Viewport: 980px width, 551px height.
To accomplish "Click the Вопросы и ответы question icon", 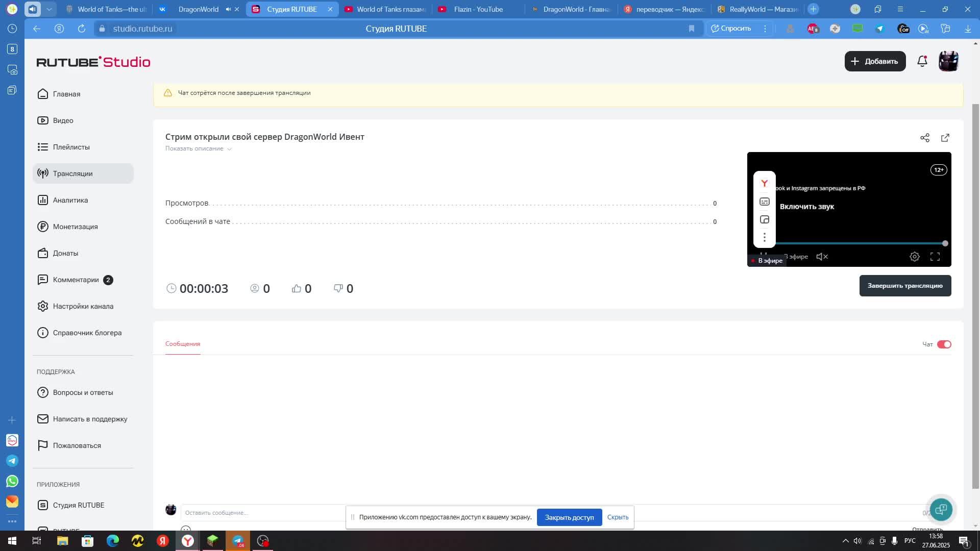I will coord(43,392).
